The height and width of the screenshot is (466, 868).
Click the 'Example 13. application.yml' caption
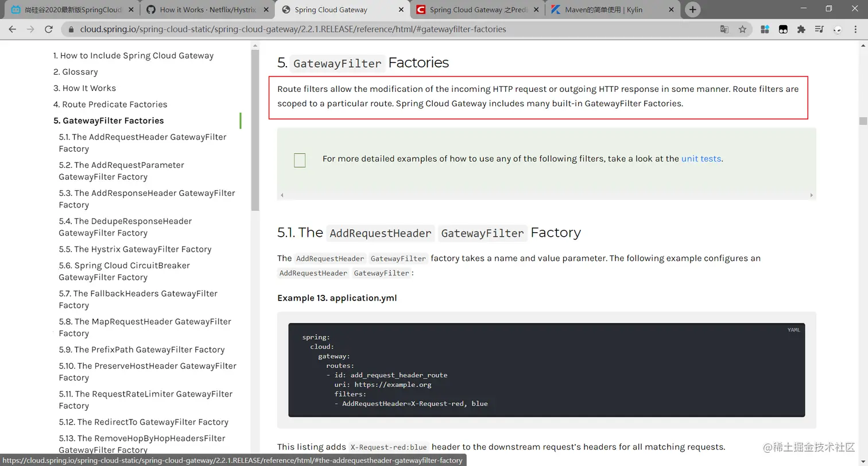[337, 298]
